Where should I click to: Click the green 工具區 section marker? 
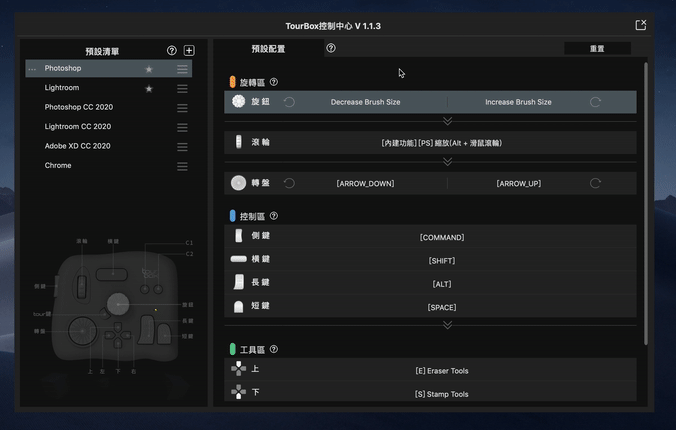coord(232,349)
